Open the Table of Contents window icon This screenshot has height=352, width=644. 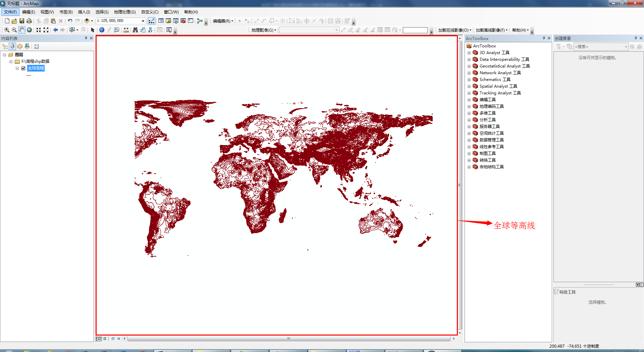[161, 21]
